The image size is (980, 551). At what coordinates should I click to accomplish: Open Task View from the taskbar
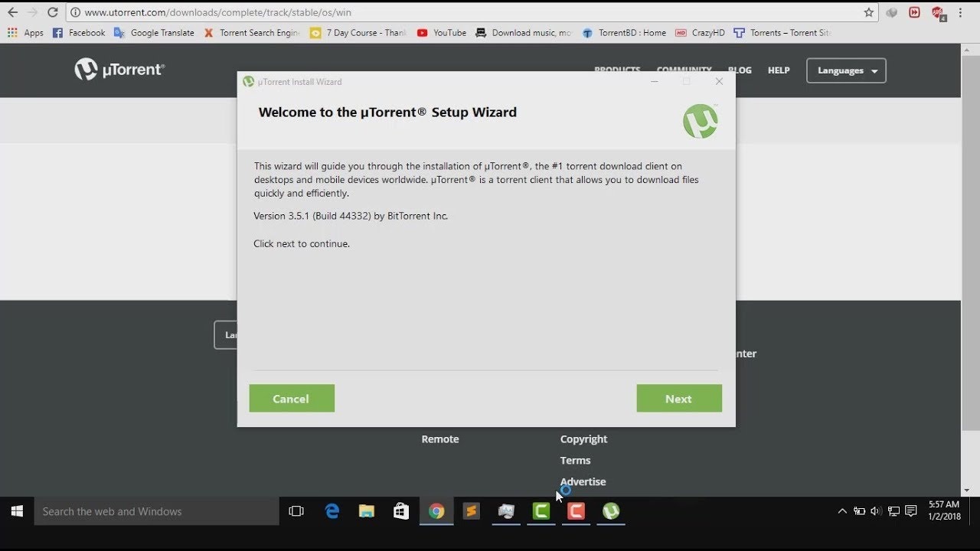tap(296, 511)
